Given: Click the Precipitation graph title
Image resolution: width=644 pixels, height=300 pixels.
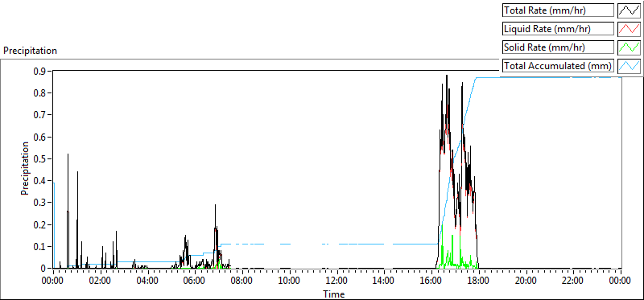Looking at the screenshot, I should click(30, 51).
